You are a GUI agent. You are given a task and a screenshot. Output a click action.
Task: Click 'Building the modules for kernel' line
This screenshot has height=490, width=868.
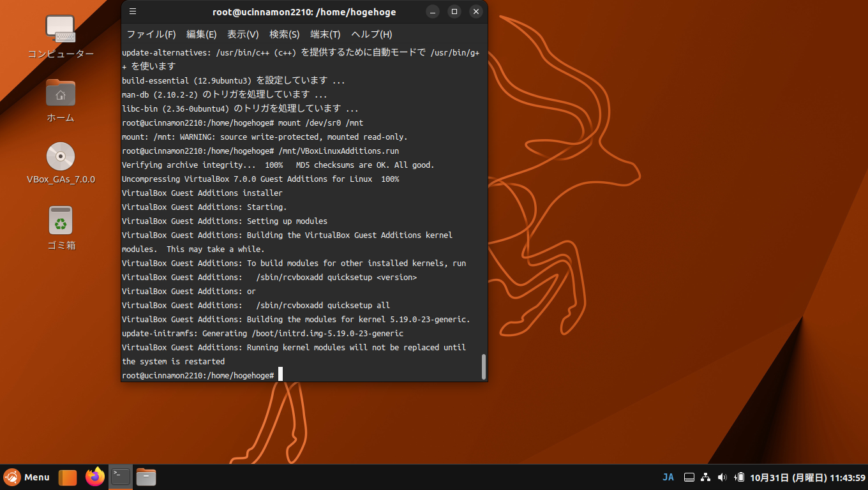click(x=296, y=319)
